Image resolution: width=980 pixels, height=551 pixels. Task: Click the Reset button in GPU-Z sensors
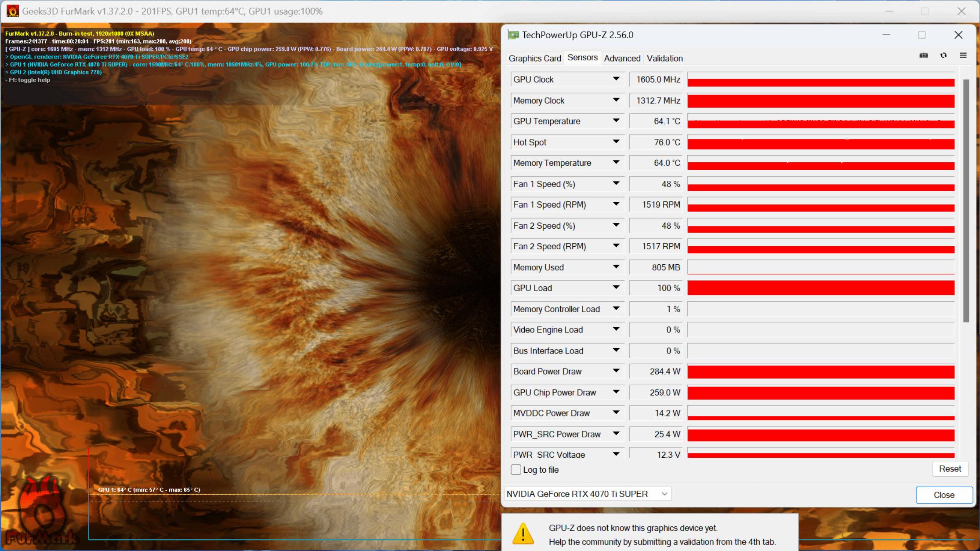[948, 469]
